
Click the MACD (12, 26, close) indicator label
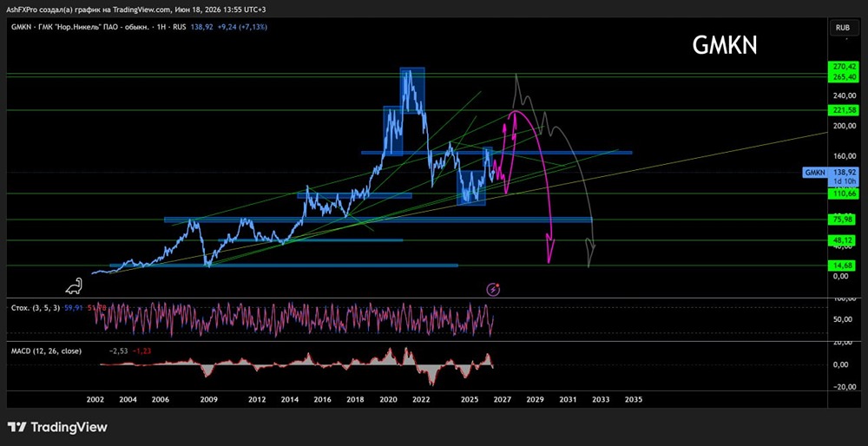pyautogui.click(x=47, y=351)
